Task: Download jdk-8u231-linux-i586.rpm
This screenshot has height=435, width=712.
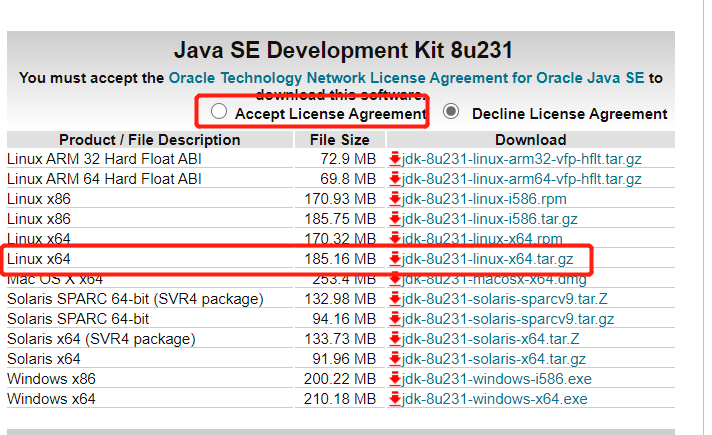Action: coord(484,199)
